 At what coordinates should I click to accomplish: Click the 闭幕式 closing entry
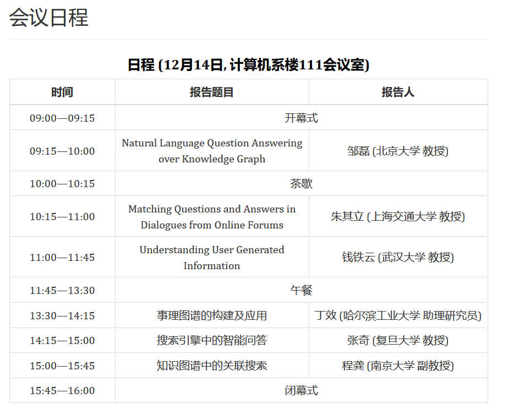[x=301, y=390]
